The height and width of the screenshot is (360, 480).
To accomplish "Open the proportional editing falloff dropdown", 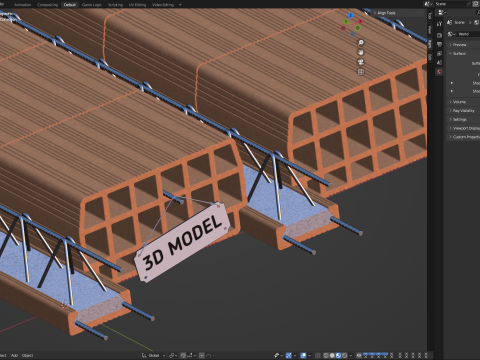I will click(x=209, y=355).
